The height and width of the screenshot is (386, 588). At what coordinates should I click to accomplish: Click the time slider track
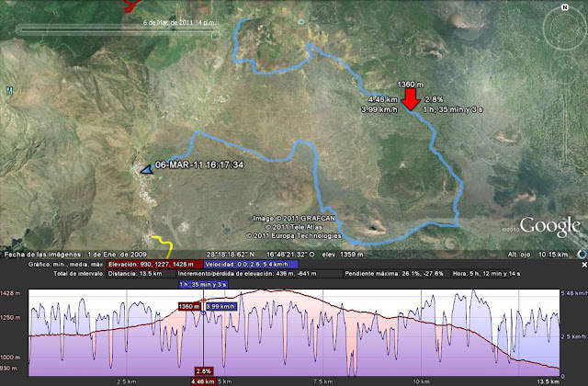(117, 29)
